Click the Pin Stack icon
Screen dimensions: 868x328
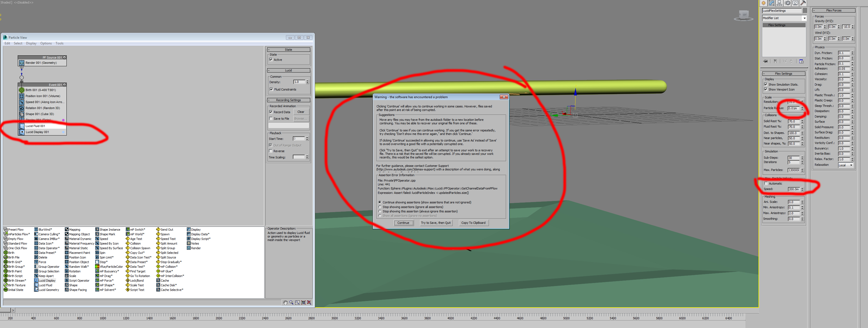(x=766, y=61)
